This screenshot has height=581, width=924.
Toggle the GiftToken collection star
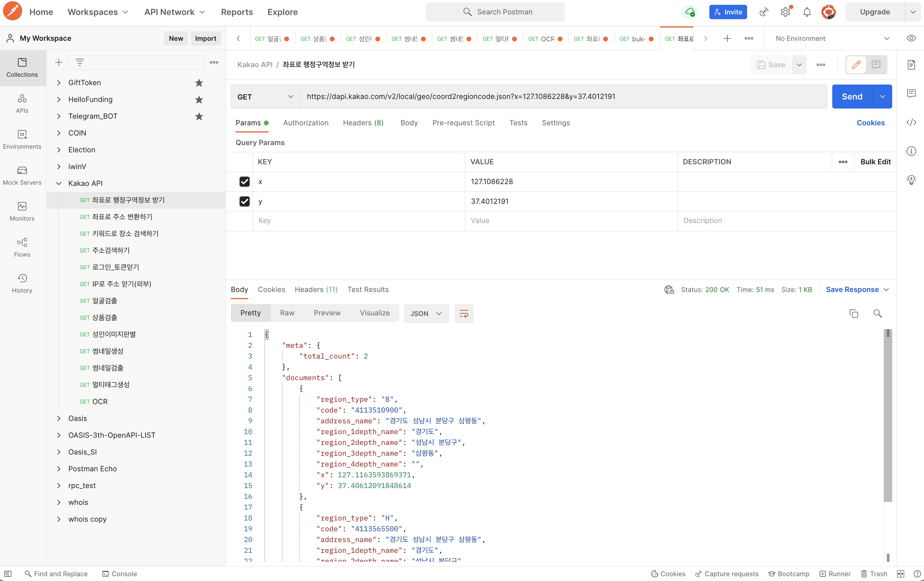click(199, 82)
